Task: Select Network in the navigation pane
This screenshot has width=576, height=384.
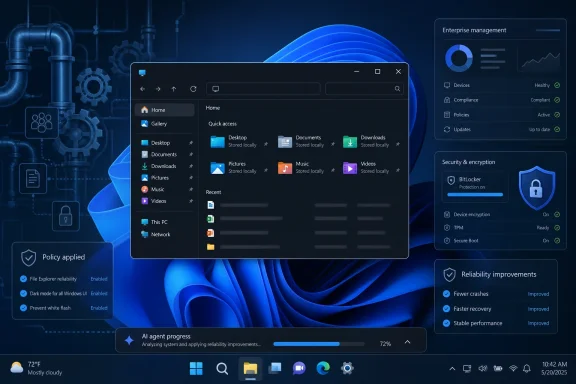Action: tap(165, 234)
